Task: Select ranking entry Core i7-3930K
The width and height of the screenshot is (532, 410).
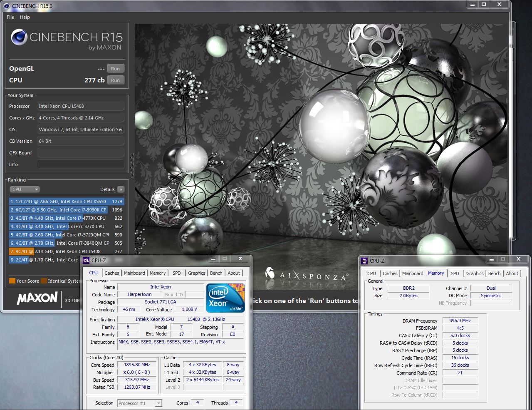Action: (67, 210)
